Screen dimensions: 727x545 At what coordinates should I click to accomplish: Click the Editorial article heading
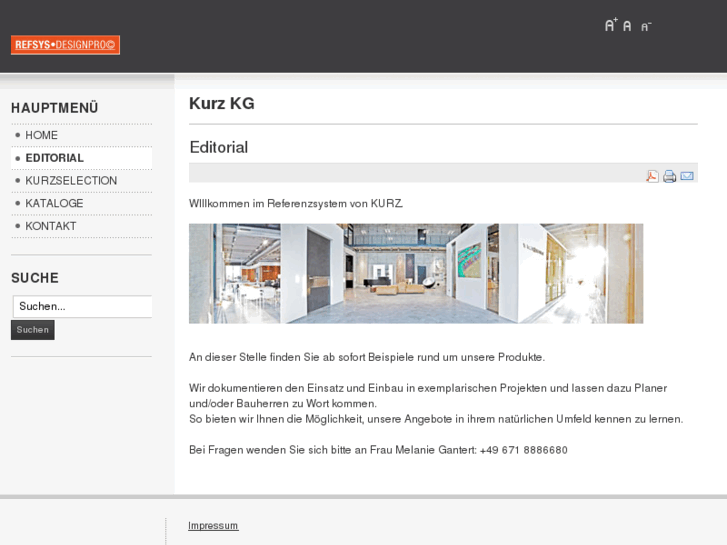pyautogui.click(x=219, y=147)
